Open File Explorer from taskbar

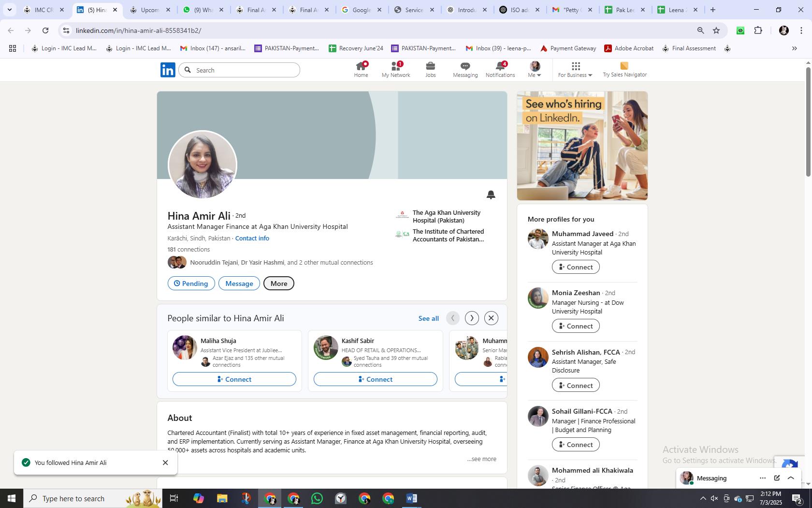coord(222,498)
